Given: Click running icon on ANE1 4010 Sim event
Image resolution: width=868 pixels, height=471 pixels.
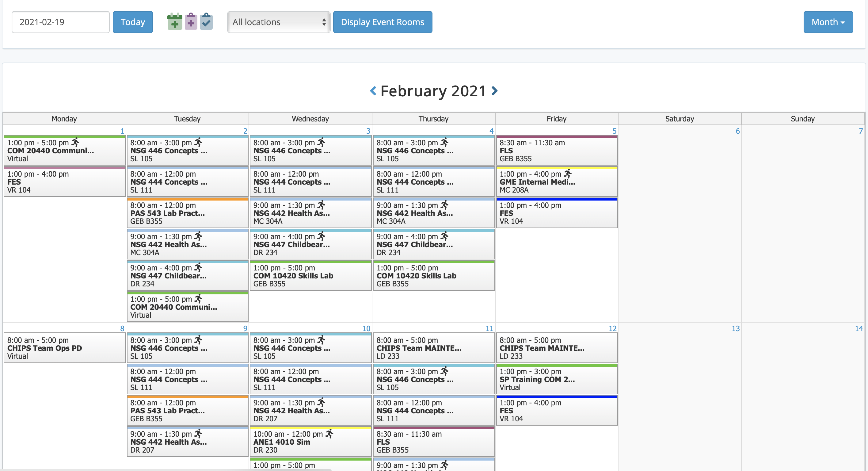Looking at the screenshot, I should 329,434.
